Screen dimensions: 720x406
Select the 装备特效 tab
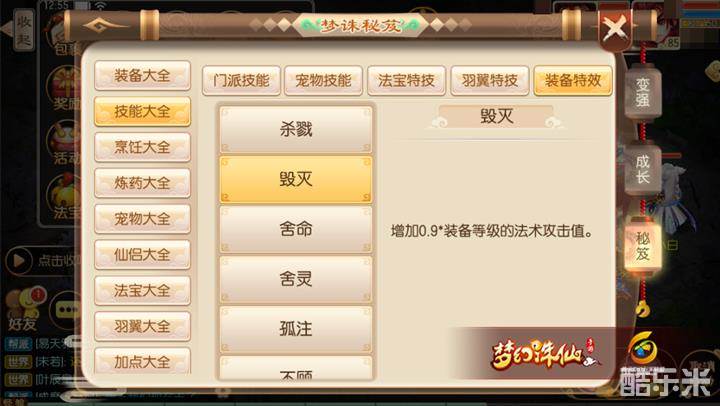click(x=573, y=80)
